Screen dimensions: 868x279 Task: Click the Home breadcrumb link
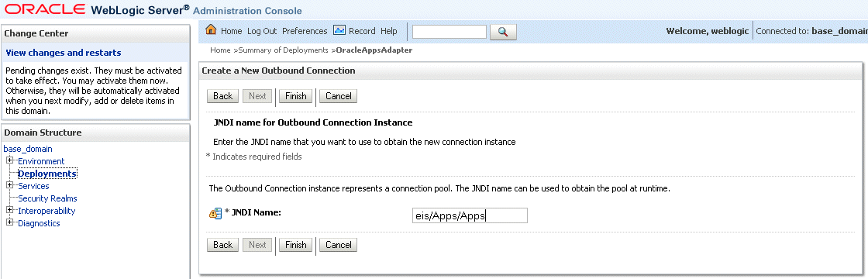point(220,50)
